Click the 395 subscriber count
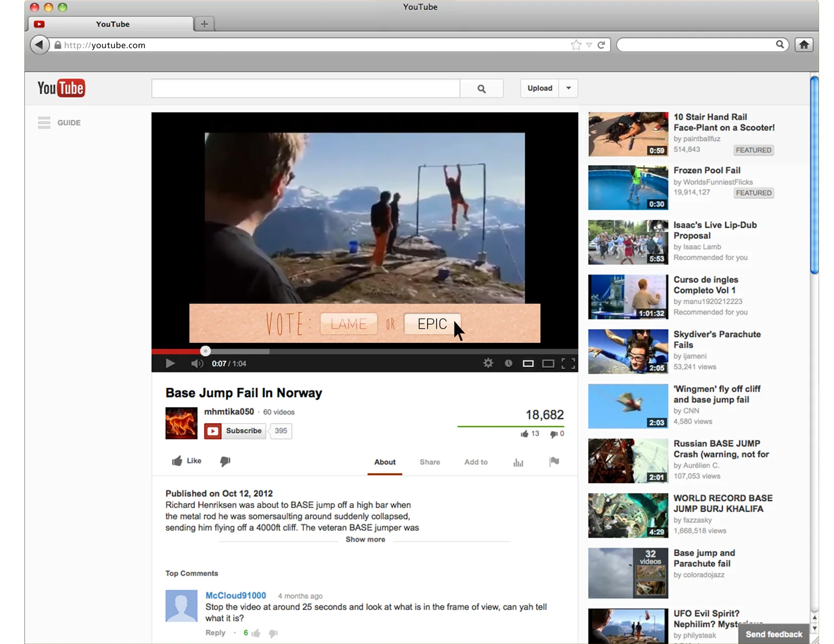Screen dimensions: 834x644 click(281, 431)
